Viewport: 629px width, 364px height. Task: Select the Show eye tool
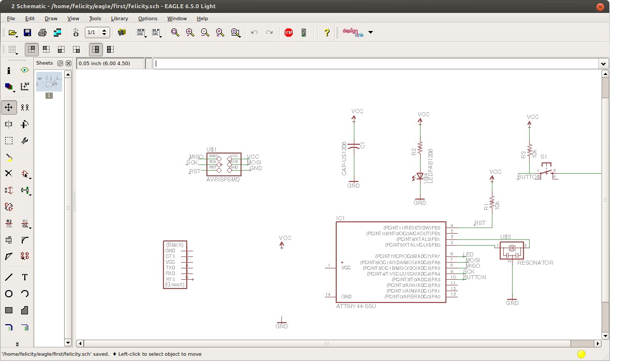coord(24,70)
